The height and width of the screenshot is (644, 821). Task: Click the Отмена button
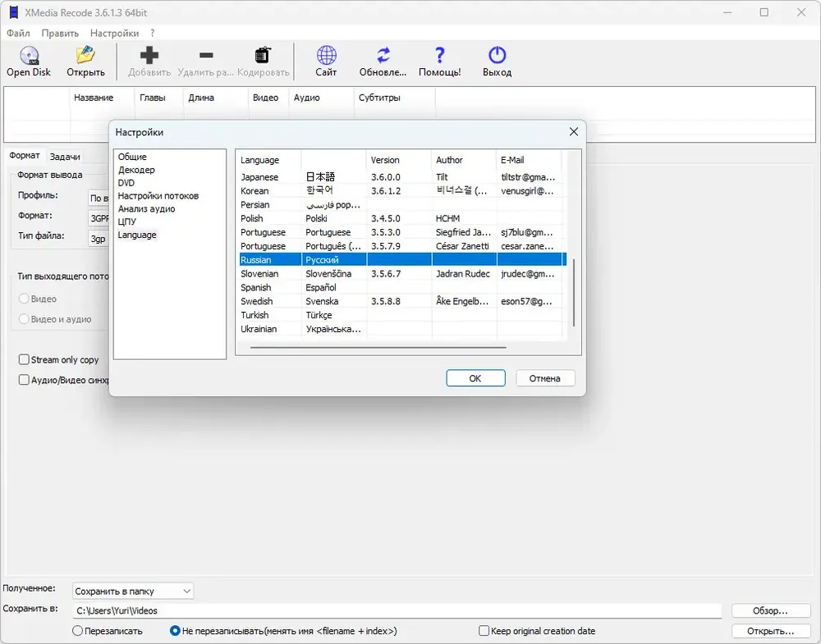coord(545,378)
